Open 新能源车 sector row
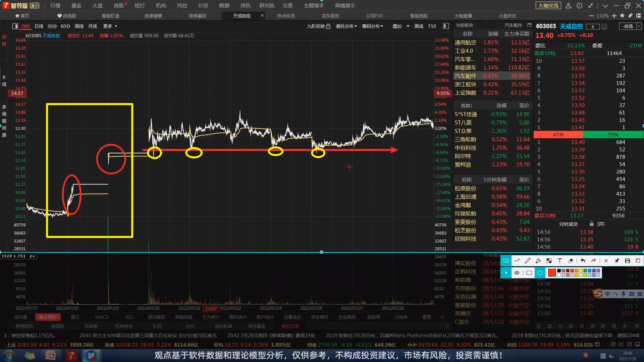This screenshot has width=644, height=362. point(492,68)
